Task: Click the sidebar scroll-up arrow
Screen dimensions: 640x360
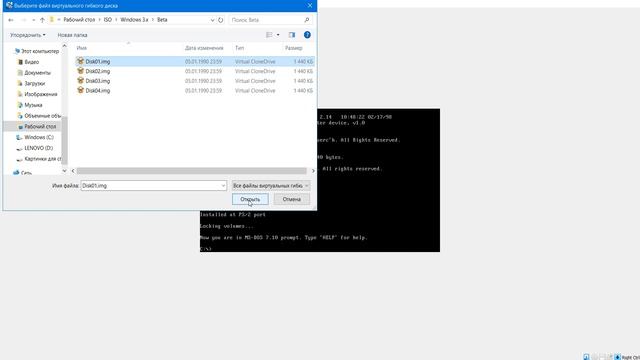Action: point(64,47)
